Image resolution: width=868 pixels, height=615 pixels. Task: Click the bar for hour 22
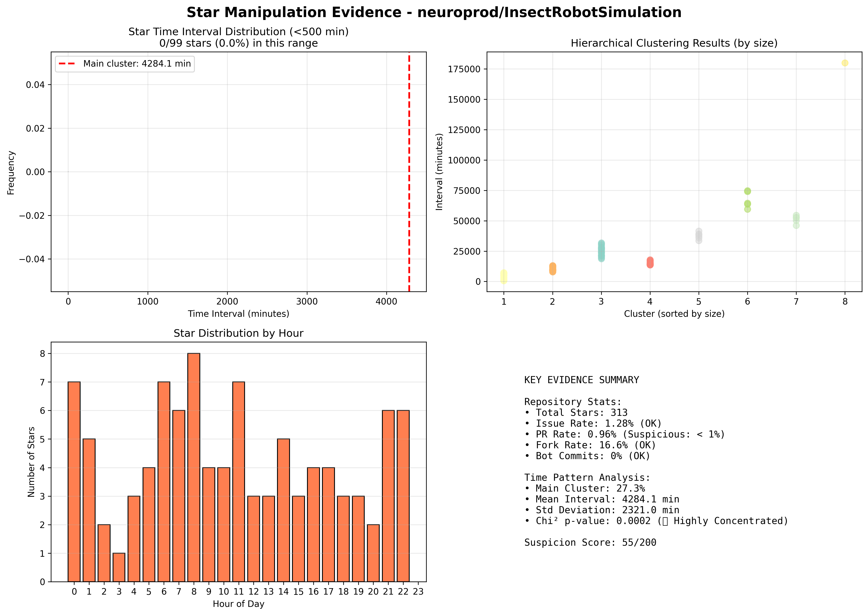tap(403, 496)
